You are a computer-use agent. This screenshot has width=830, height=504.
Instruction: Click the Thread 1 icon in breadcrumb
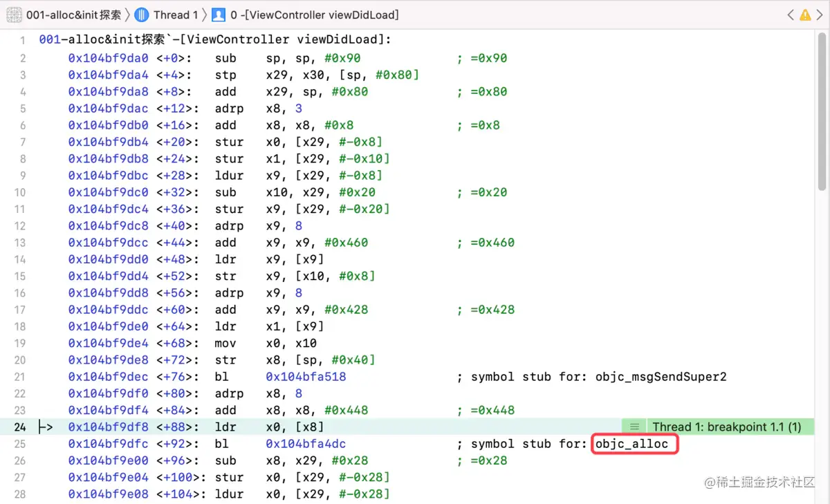(x=142, y=15)
